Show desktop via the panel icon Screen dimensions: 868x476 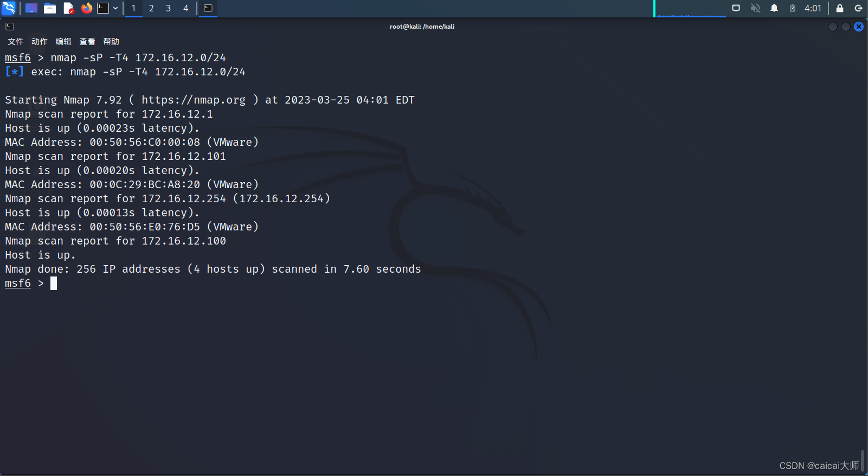click(x=31, y=8)
